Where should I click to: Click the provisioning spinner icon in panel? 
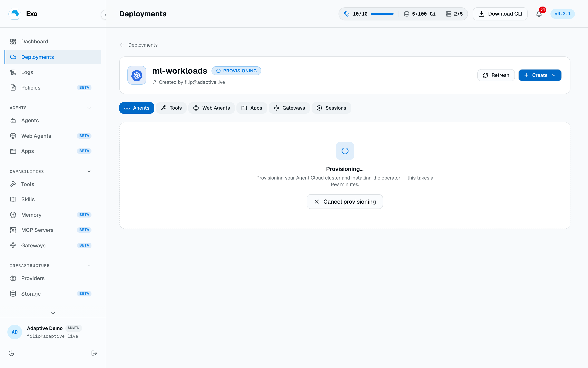point(345,151)
